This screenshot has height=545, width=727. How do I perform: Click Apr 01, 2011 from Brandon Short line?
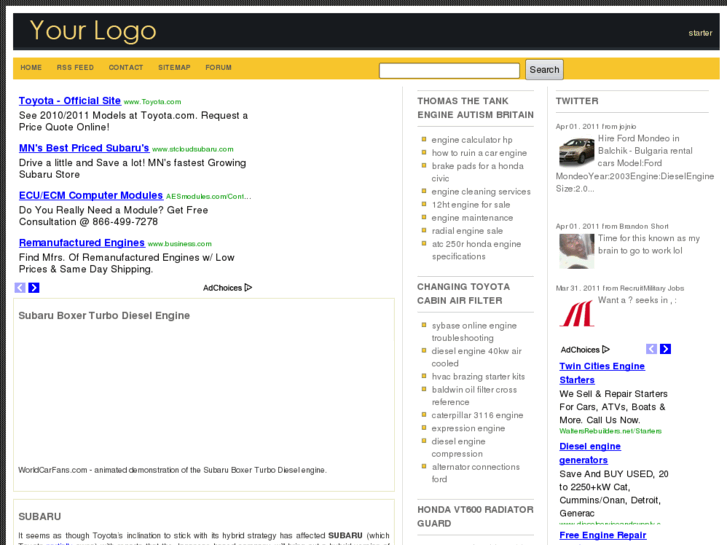(612, 226)
